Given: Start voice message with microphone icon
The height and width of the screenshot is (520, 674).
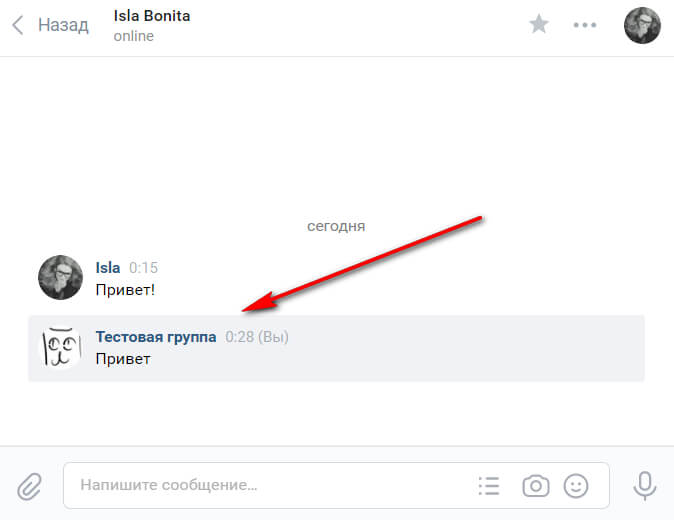Looking at the screenshot, I should click(646, 486).
